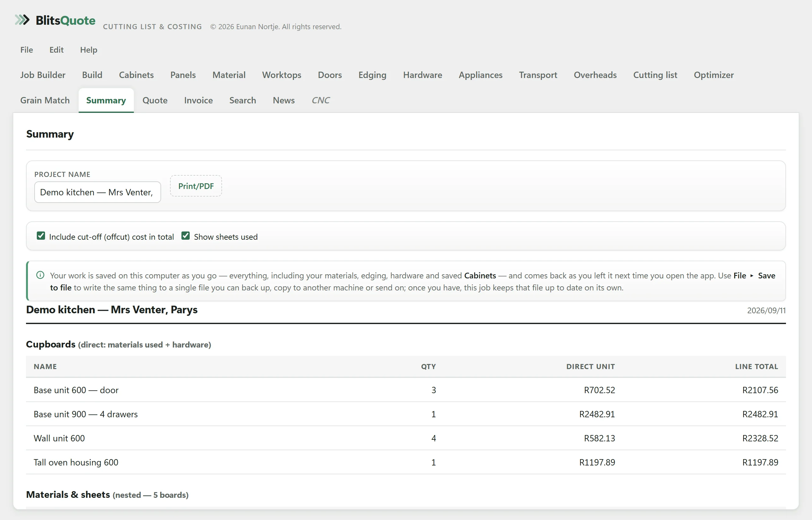
Task: Open the Worktops tab
Action: [x=282, y=75]
